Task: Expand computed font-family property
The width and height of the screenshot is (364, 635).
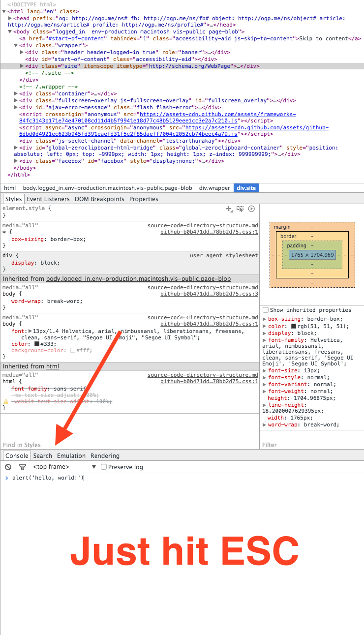Action: pos(265,340)
